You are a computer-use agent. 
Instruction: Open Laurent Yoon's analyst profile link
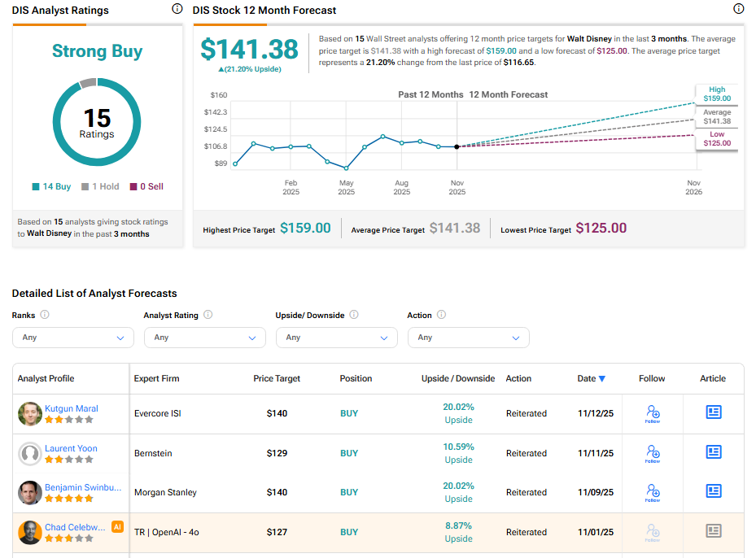click(71, 448)
